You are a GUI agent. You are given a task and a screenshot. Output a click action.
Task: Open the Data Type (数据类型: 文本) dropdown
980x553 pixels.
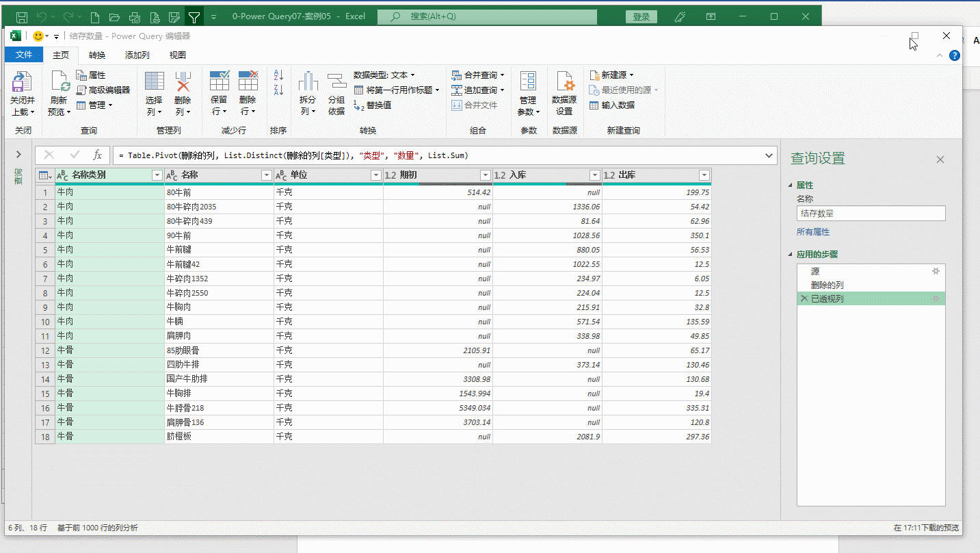coord(384,75)
